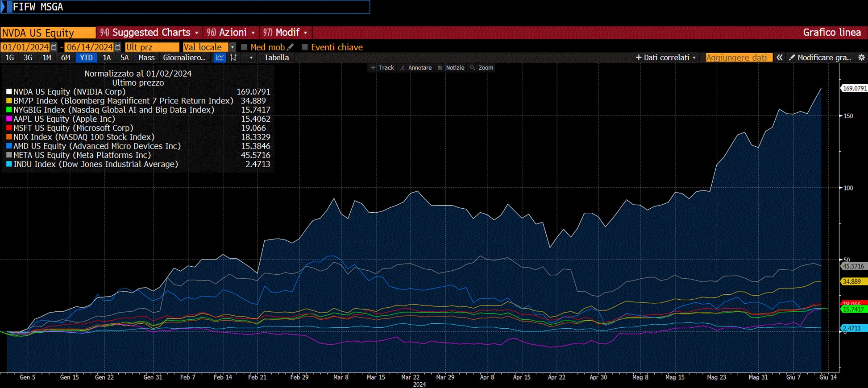
Task: Click the cyan INDU Index legend swatch
Action: click(9, 164)
